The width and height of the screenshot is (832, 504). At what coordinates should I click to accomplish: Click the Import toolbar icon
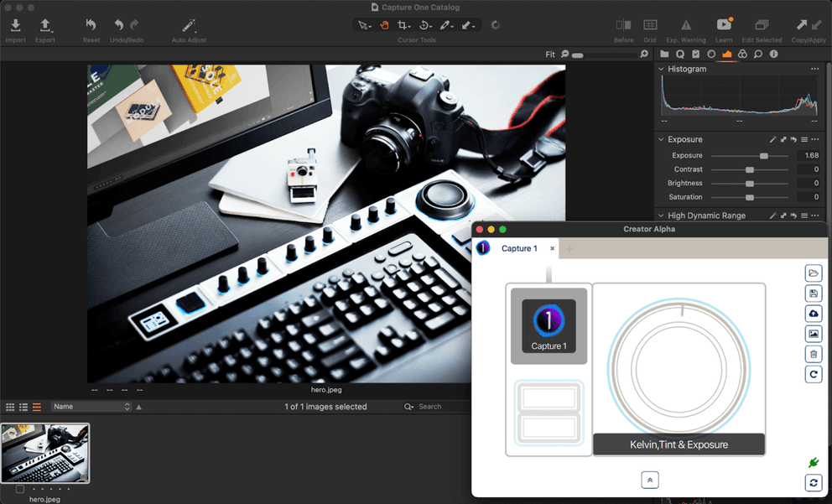15,26
